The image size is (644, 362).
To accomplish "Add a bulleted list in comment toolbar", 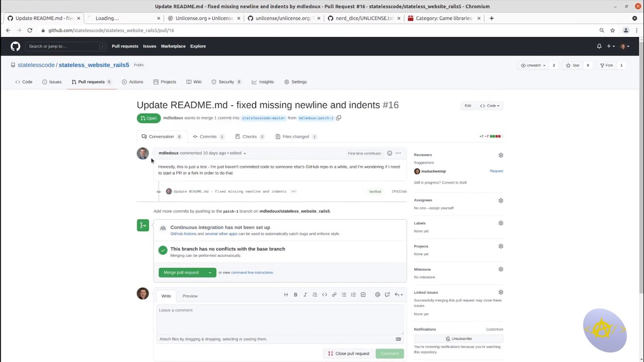I will [344, 295].
